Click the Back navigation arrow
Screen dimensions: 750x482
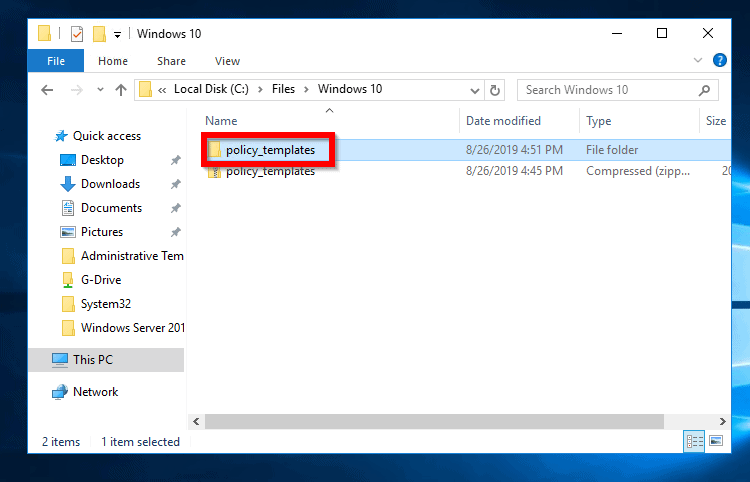click(47, 90)
